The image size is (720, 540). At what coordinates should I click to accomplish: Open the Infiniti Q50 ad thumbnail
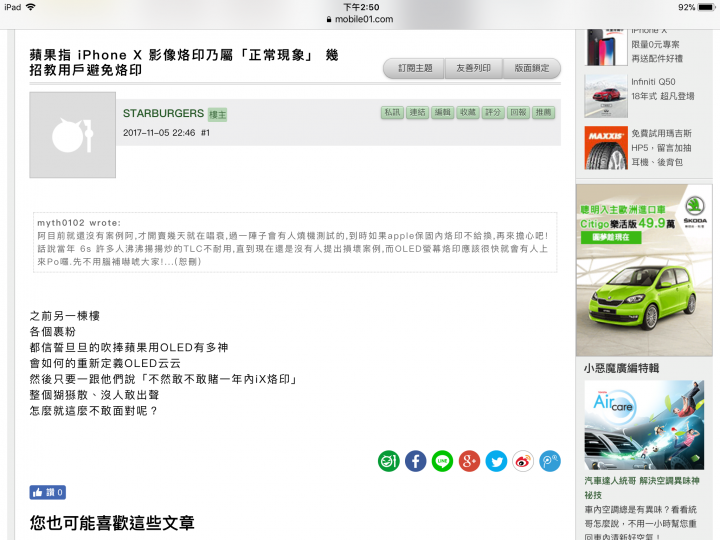606,96
